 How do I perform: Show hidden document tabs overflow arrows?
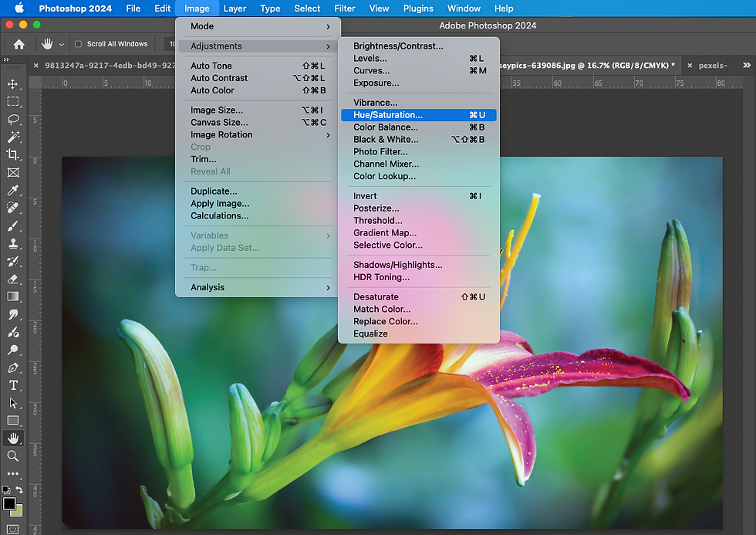[747, 65]
